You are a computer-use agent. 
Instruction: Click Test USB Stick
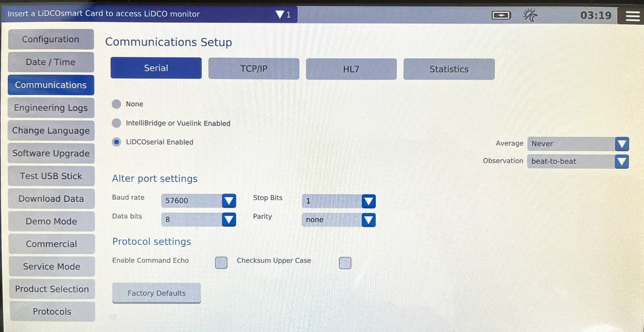51,176
